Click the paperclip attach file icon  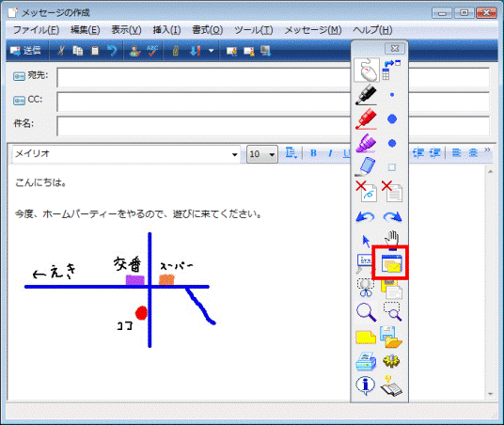176,51
